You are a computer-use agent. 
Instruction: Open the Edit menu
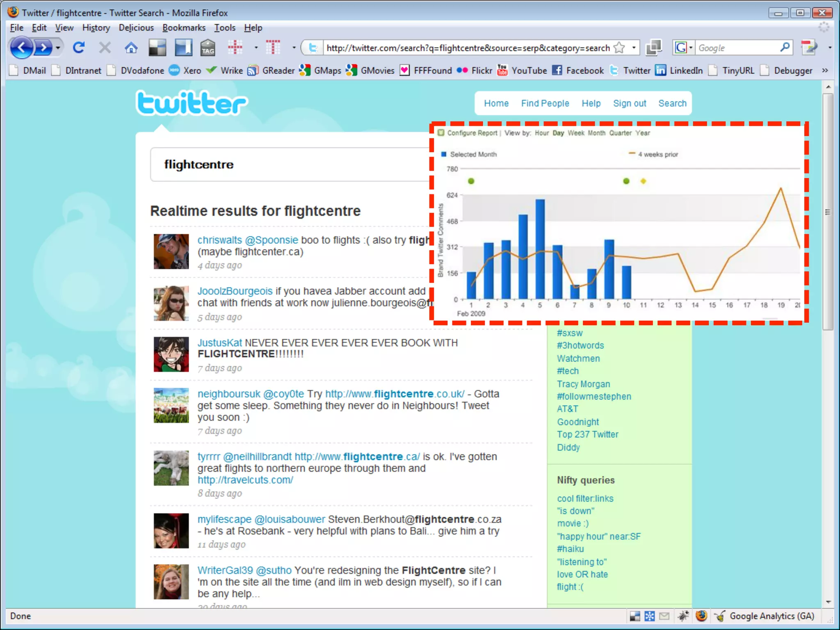click(x=39, y=28)
